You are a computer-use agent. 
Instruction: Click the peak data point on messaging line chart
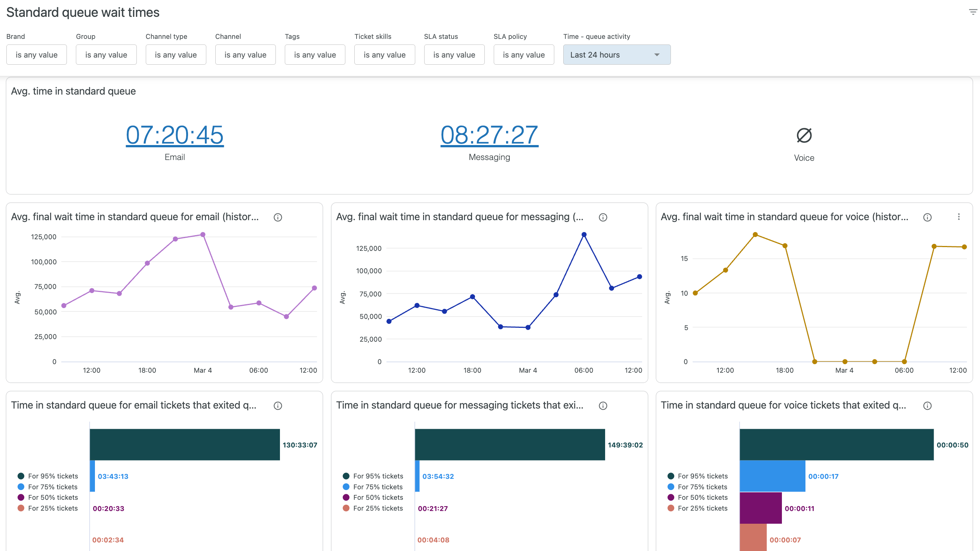pos(584,235)
